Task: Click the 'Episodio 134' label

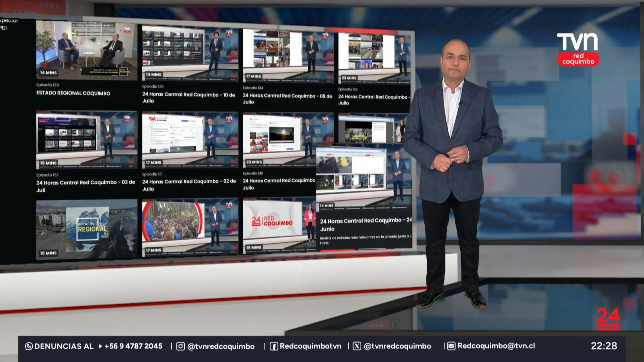Action: tap(253, 88)
